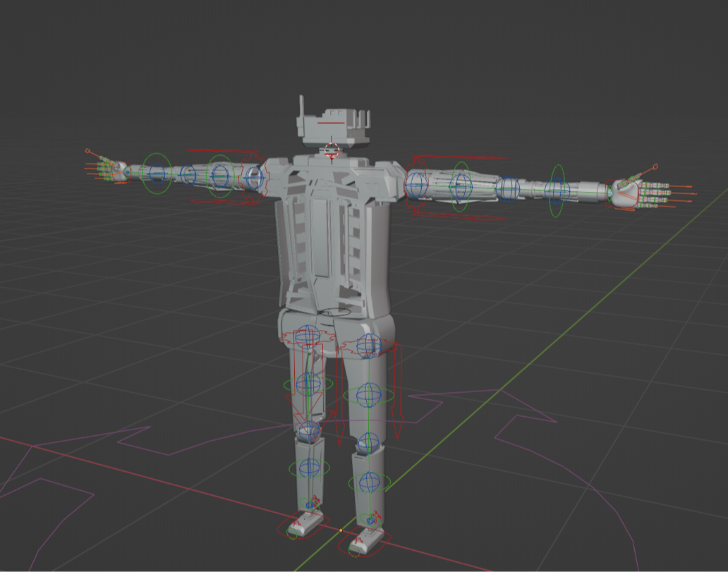The width and height of the screenshot is (728, 572).
Task: Click the knee sphere on the screen-left leg
Action: [x=308, y=430]
